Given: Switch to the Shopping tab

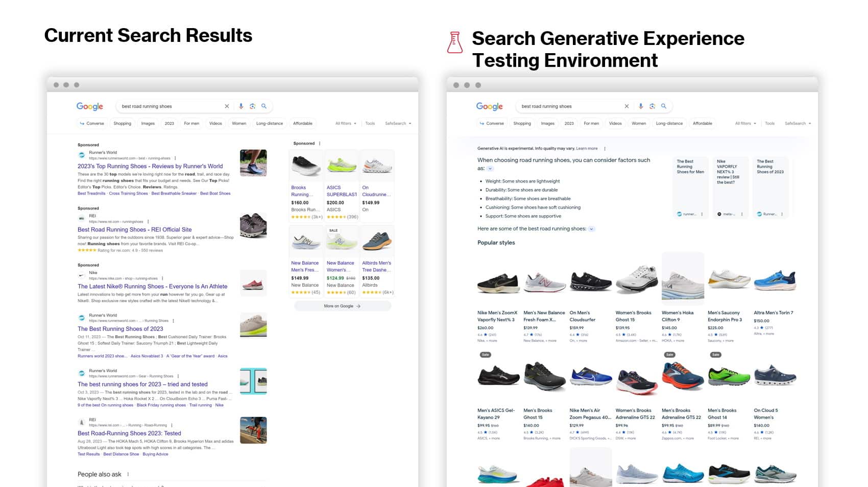Looking at the screenshot, I should (122, 123).
